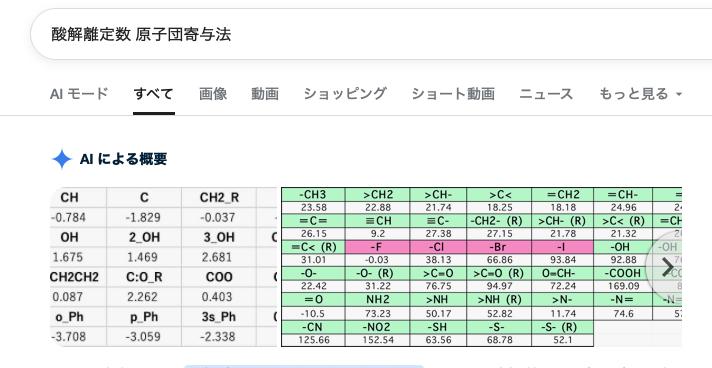
Task: Open the ショッピング tab
Action: coord(345,94)
